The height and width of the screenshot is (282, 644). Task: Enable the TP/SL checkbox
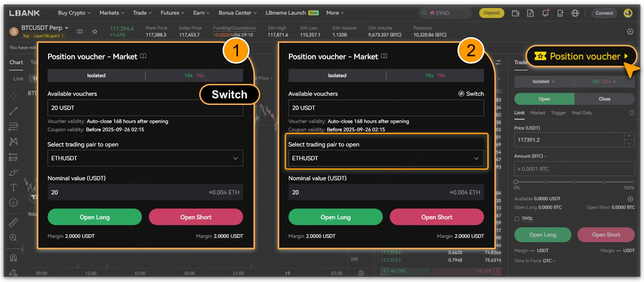(517, 219)
